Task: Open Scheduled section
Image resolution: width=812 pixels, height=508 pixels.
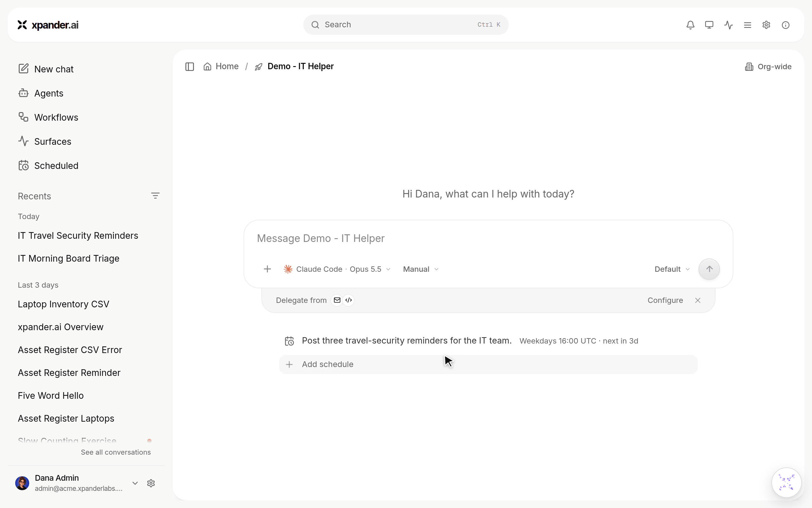Action: click(48, 166)
